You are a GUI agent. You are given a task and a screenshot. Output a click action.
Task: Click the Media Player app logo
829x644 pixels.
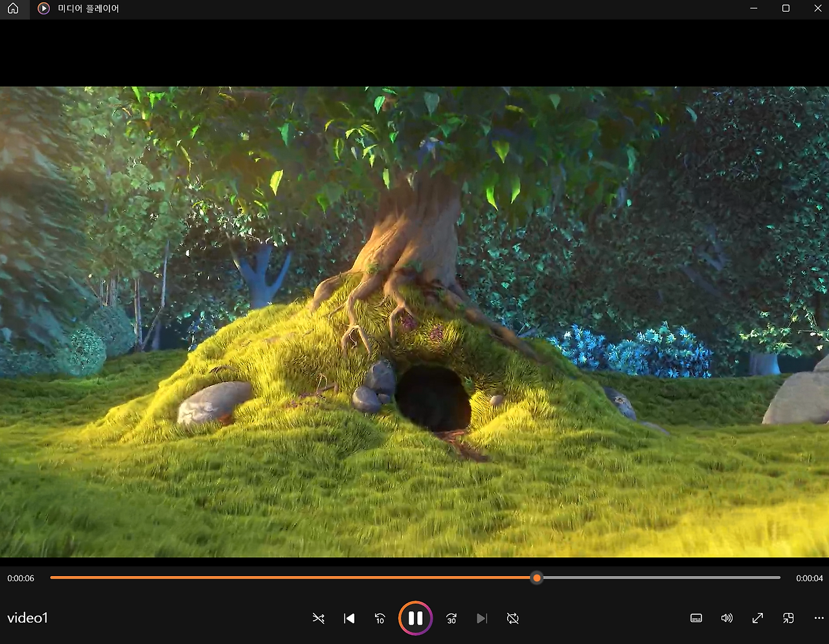click(x=43, y=9)
